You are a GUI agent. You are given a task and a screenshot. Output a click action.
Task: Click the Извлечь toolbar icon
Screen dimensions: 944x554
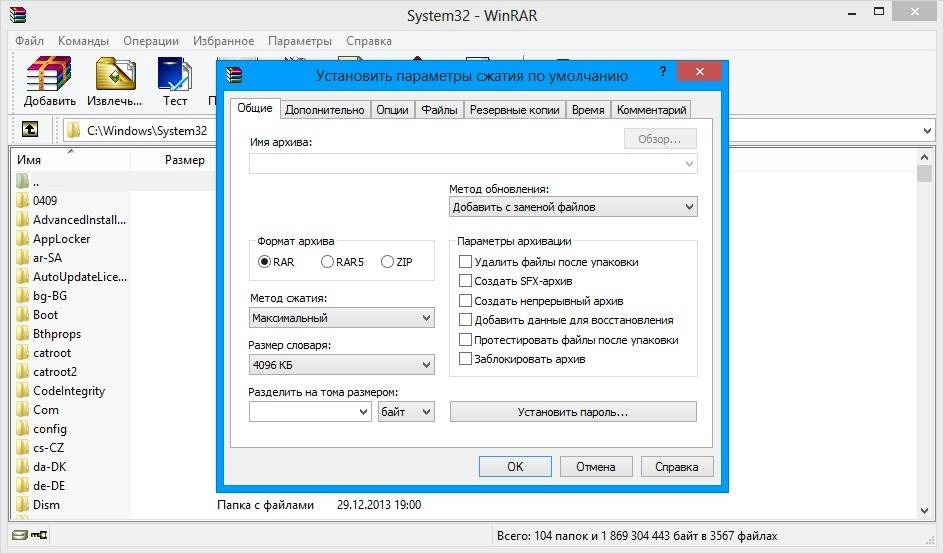pyautogui.click(x=115, y=75)
